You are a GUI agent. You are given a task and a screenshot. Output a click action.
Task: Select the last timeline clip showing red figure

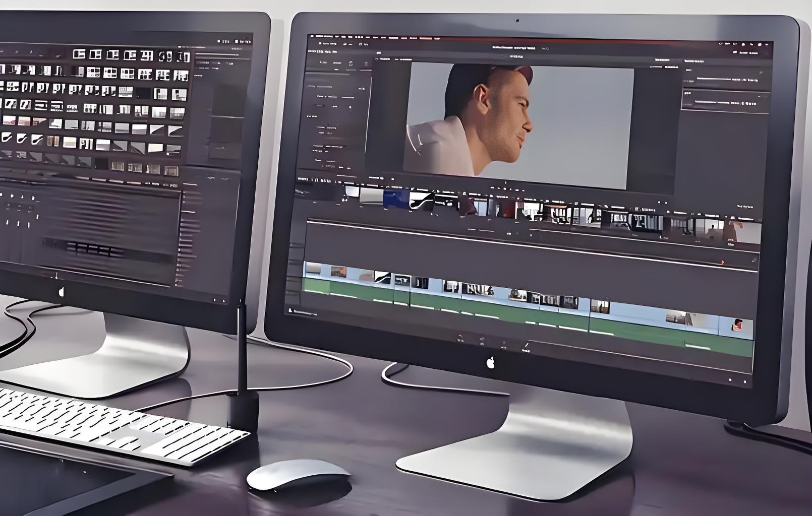[737, 325]
